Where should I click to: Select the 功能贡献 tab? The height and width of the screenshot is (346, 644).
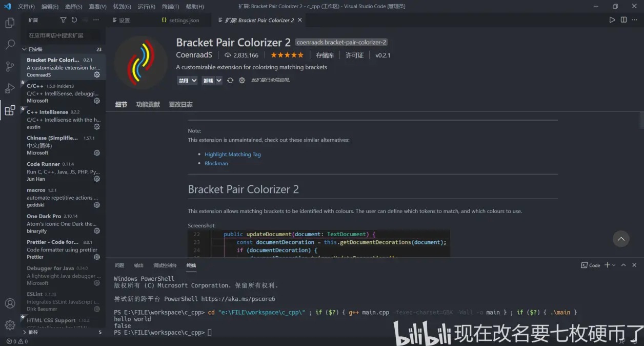pos(148,104)
